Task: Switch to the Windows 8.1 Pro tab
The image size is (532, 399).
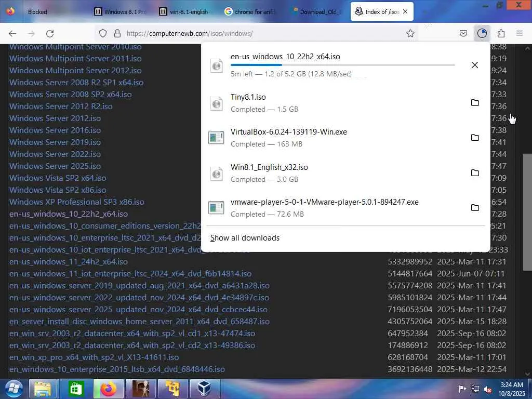Action: point(122,11)
